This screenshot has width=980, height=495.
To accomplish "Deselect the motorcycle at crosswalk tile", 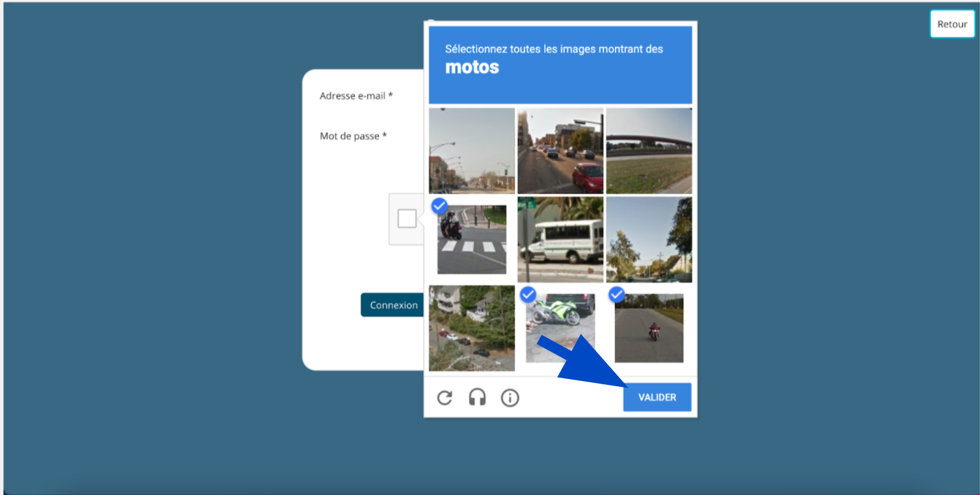I will click(472, 240).
